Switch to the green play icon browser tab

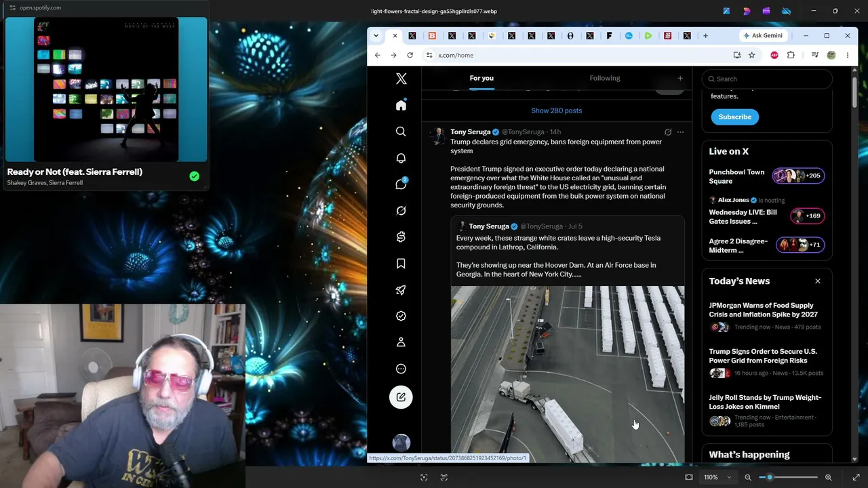(x=648, y=35)
